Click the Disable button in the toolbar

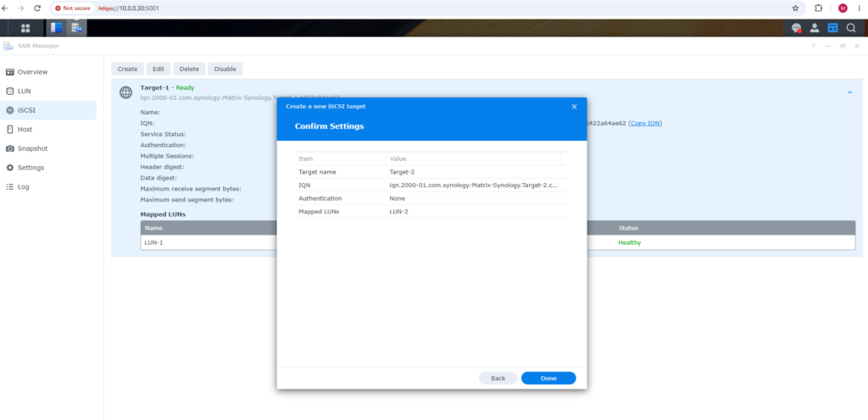click(x=225, y=69)
